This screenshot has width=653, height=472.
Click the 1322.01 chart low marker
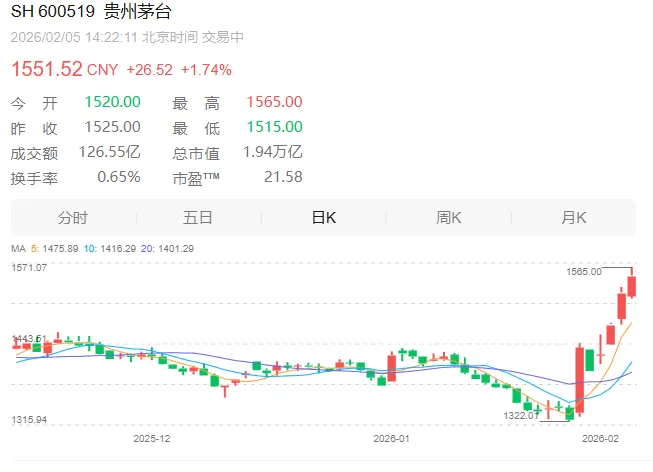click(x=521, y=416)
